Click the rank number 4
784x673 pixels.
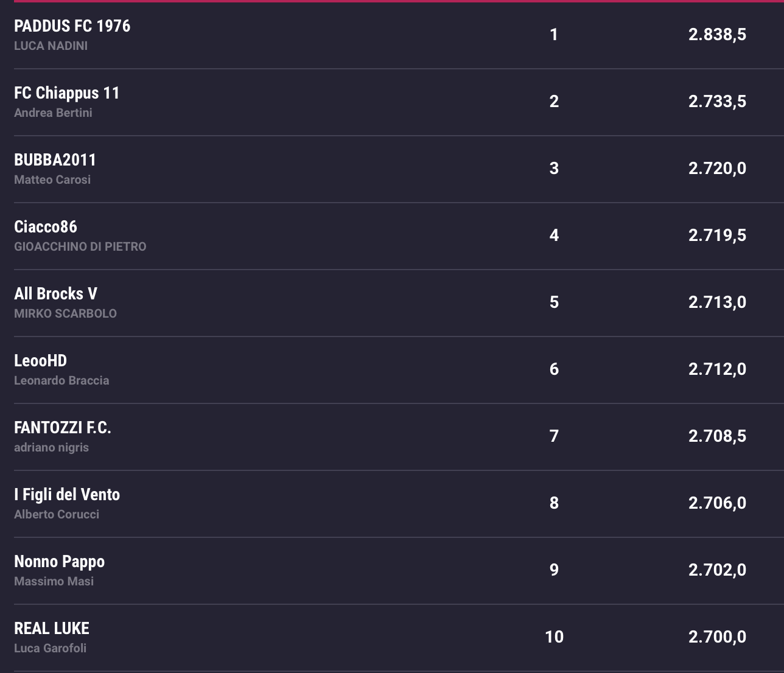coord(554,235)
